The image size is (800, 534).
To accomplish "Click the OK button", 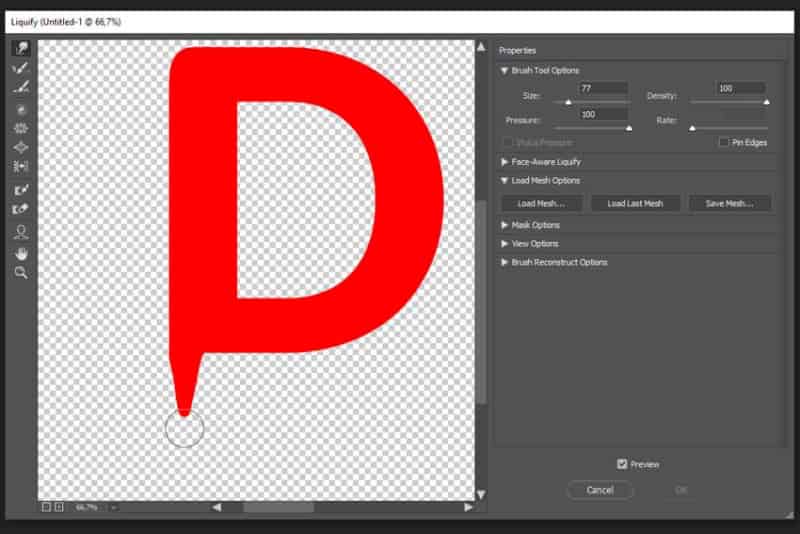I will pos(681,490).
